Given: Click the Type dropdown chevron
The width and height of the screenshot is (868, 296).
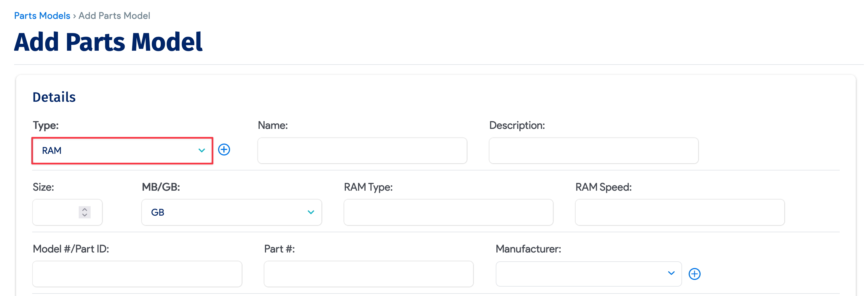Looking at the screenshot, I should click(201, 150).
